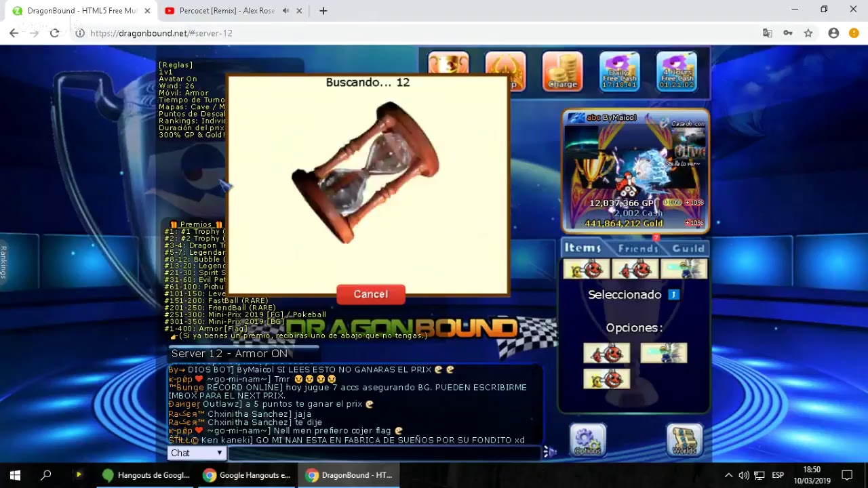Click the '12,837,366 GP' value
Viewport: 868px width, 488px height.
pyautogui.click(x=622, y=203)
